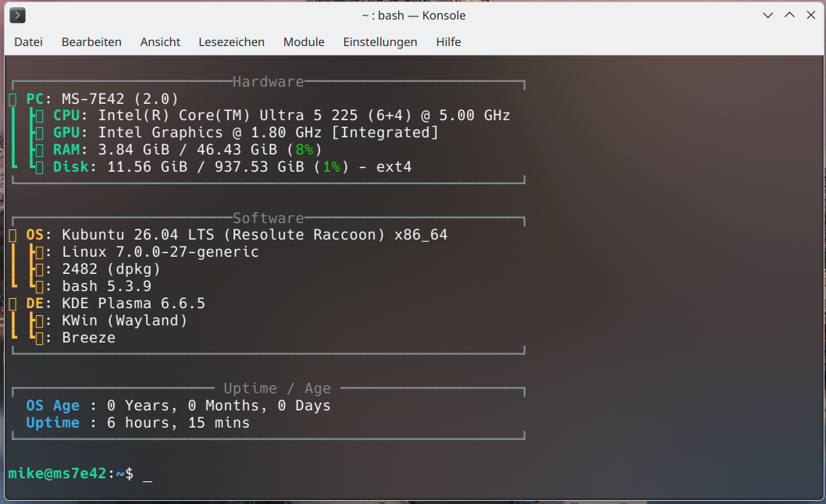Open the Datei menu
Image resolution: width=826 pixels, height=504 pixels.
(28, 42)
